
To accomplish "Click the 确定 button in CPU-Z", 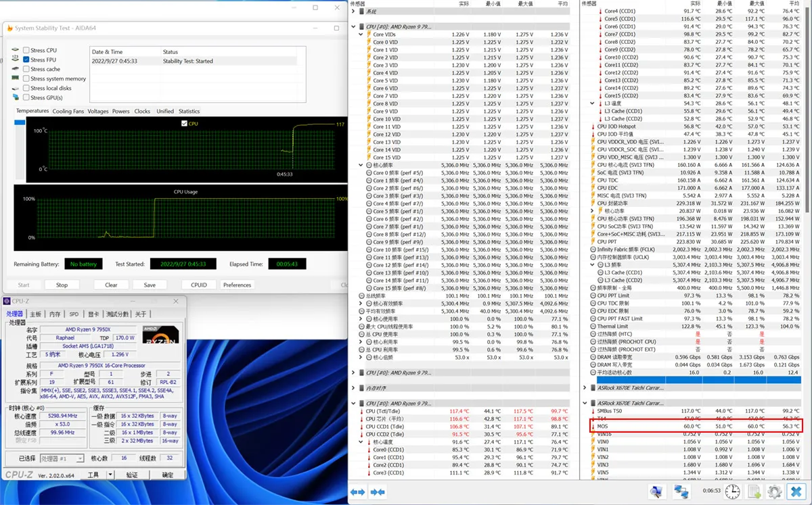I will click(167, 475).
